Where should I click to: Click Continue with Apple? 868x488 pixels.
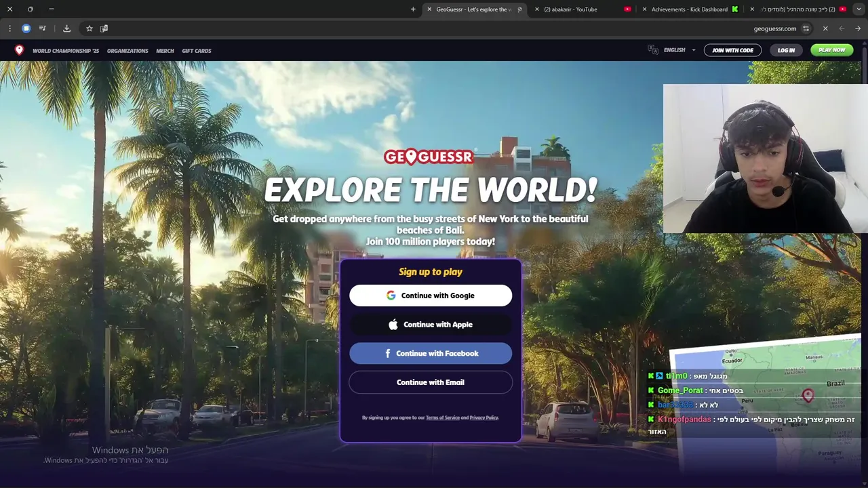point(431,325)
